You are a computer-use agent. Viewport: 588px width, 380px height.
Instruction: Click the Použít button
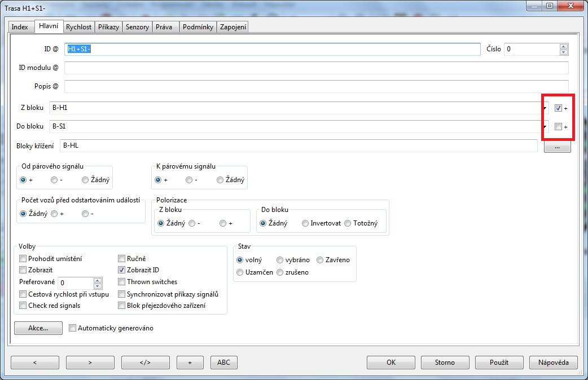pos(499,363)
